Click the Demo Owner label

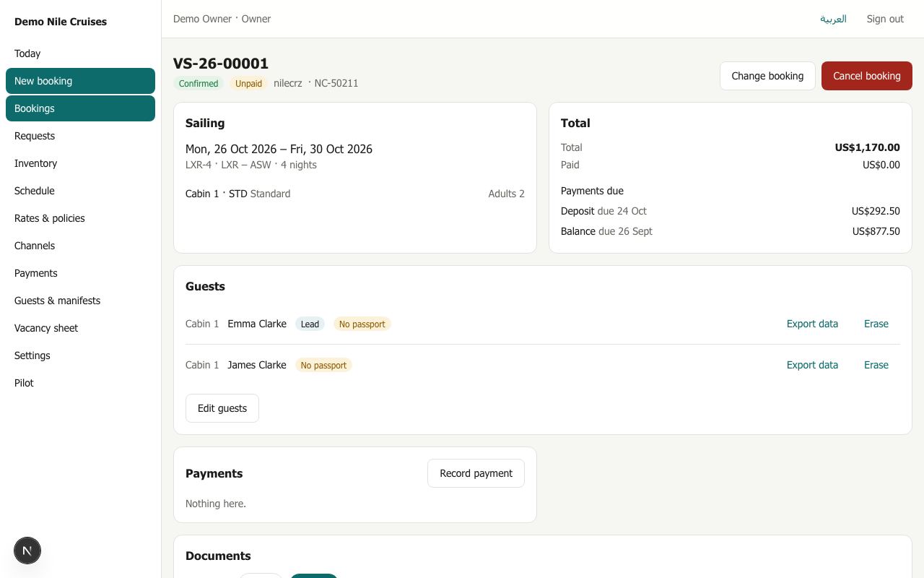tap(202, 19)
